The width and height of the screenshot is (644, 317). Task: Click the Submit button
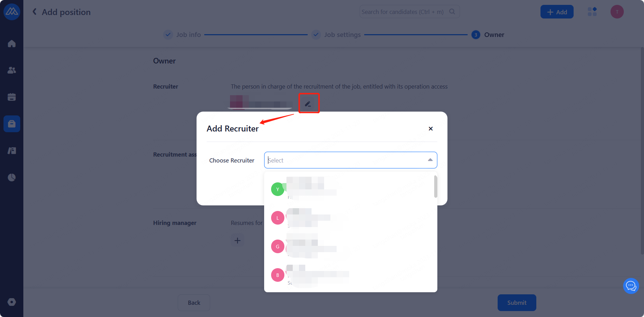pyautogui.click(x=516, y=303)
